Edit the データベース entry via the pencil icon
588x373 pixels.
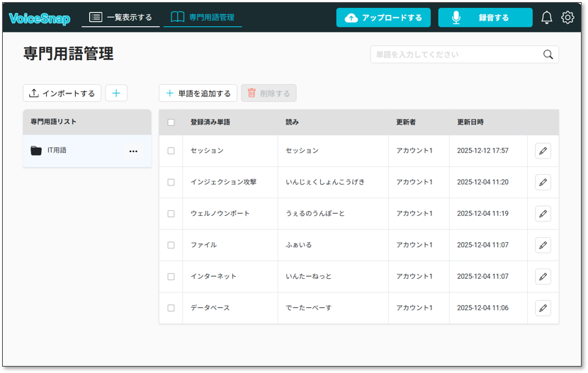[543, 308]
